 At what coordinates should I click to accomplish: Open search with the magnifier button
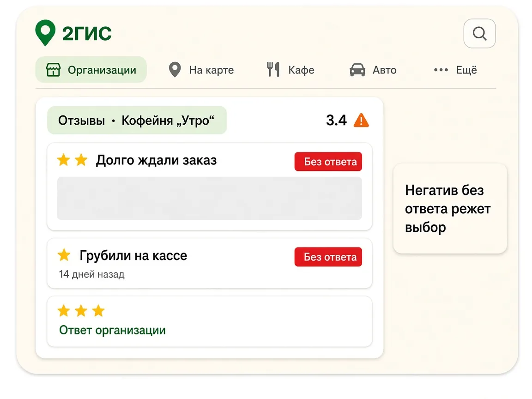pyautogui.click(x=479, y=33)
